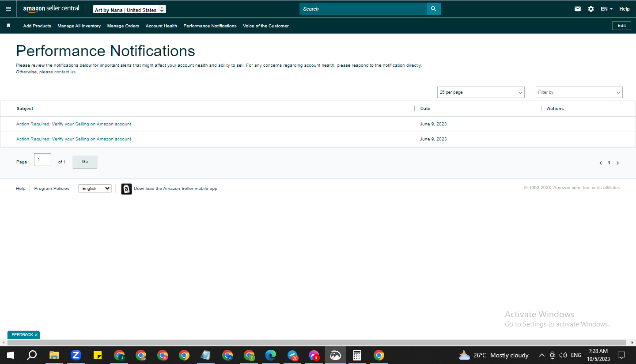Expand the 25 per page dropdown
This screenshot has width=636, height=364.
point(481,92)
